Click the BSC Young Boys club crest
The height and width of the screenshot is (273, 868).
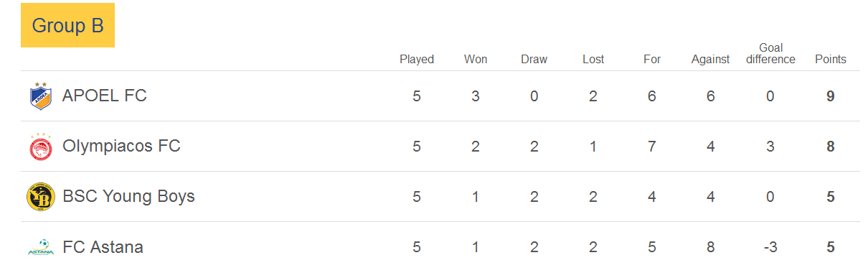40,197
